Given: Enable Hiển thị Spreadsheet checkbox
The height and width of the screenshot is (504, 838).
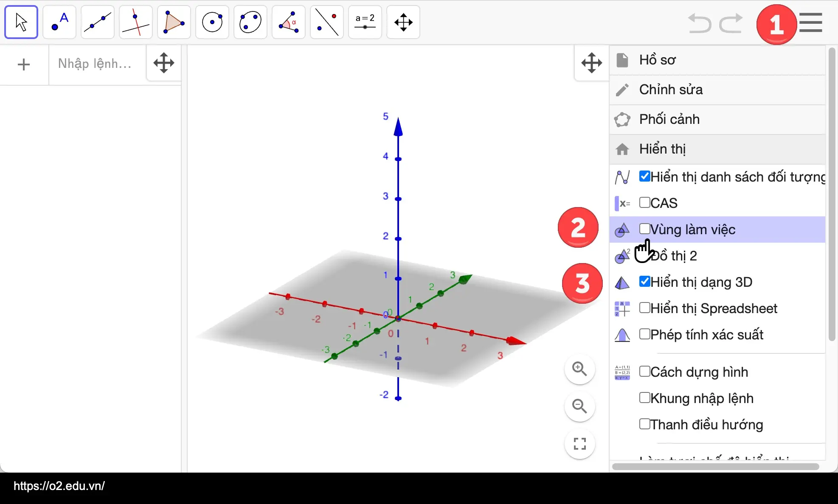Looking at the screenshot, I should pos(644,308).
